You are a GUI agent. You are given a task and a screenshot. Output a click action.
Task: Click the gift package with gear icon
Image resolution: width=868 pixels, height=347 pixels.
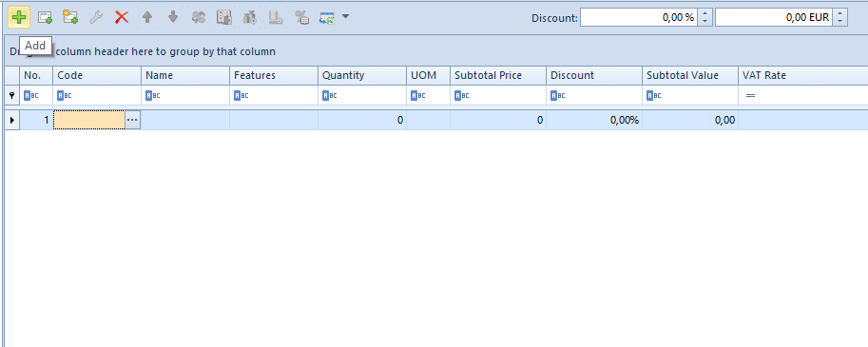point(250,18)
